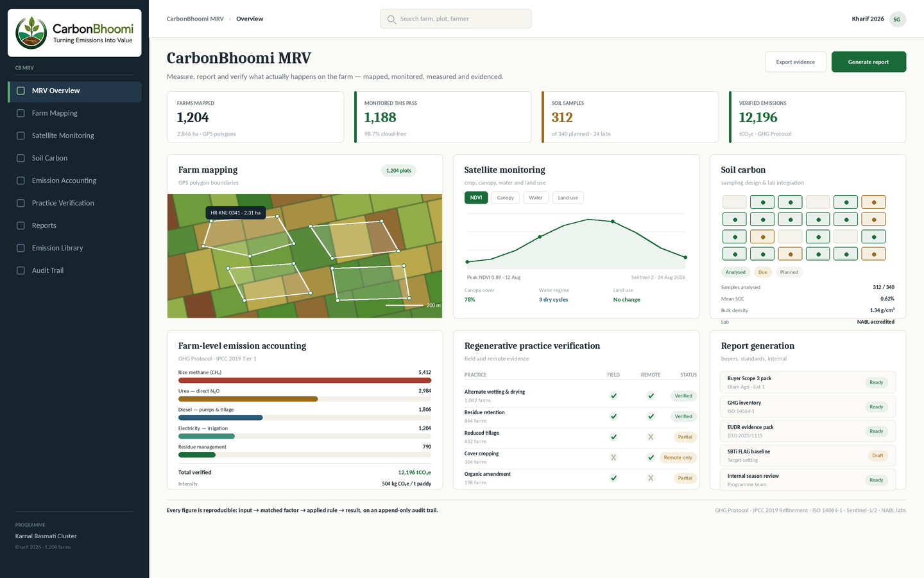Screen dimensions: 924x578
Task: Click the Generate report button
Action: click(x=869, y=62)
